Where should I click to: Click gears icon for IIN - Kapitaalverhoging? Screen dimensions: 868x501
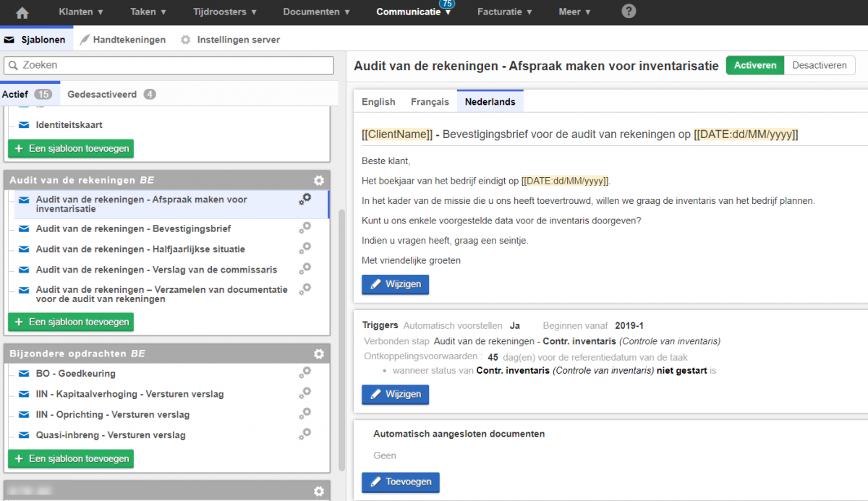click(x=305, y=393)
